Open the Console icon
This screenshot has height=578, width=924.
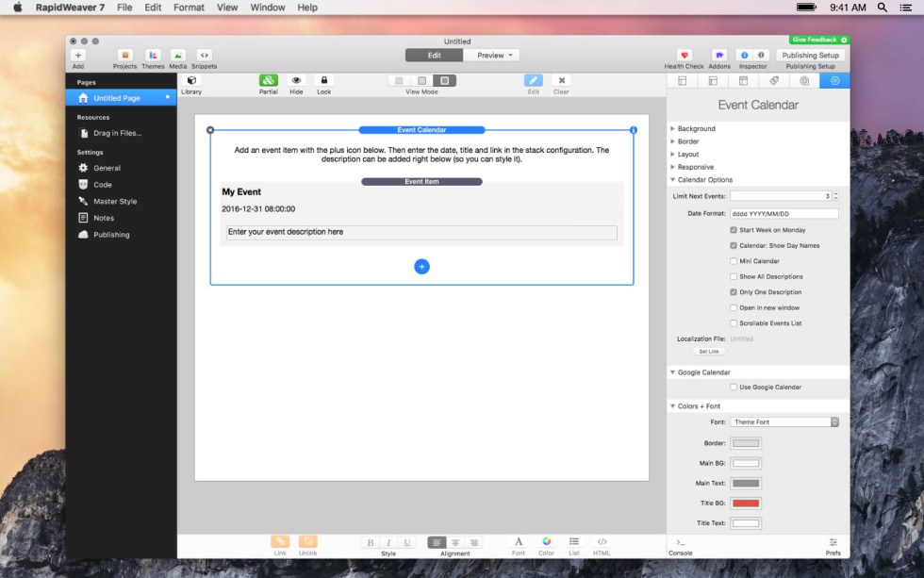[x=681, y=543]
